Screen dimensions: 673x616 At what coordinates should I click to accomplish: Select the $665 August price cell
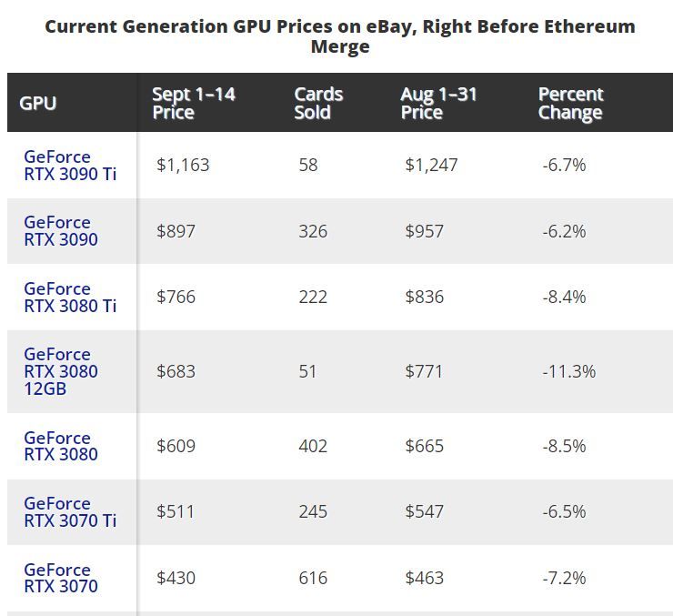pyautogui.click(x=424, y=446)
